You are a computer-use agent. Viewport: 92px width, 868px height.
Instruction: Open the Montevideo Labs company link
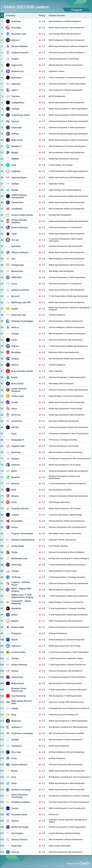tap(19, 558)
